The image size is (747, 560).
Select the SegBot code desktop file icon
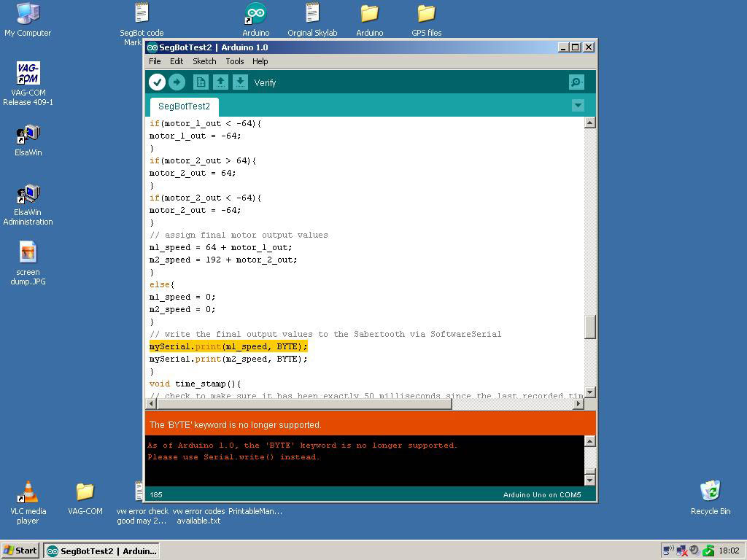142,24
